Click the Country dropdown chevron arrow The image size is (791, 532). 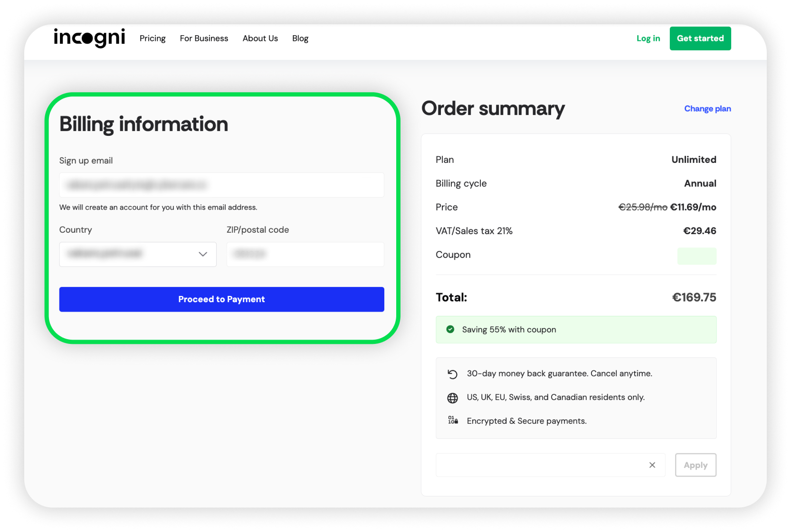pyautogui.click(x=203, y=254)
